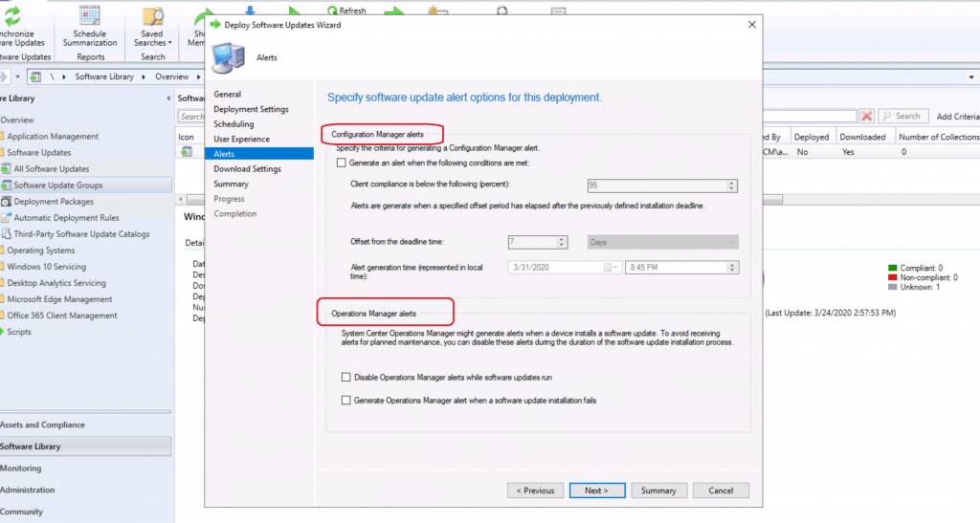This screenshot has height=523, width=980.
Task: Select All Software Updates node
Action: (x=52, y=168)
